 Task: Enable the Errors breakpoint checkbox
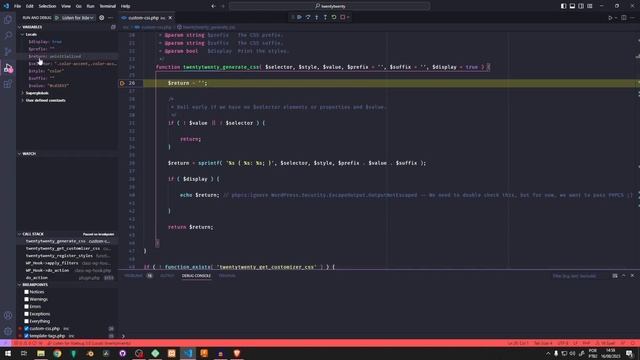[27, 307]
